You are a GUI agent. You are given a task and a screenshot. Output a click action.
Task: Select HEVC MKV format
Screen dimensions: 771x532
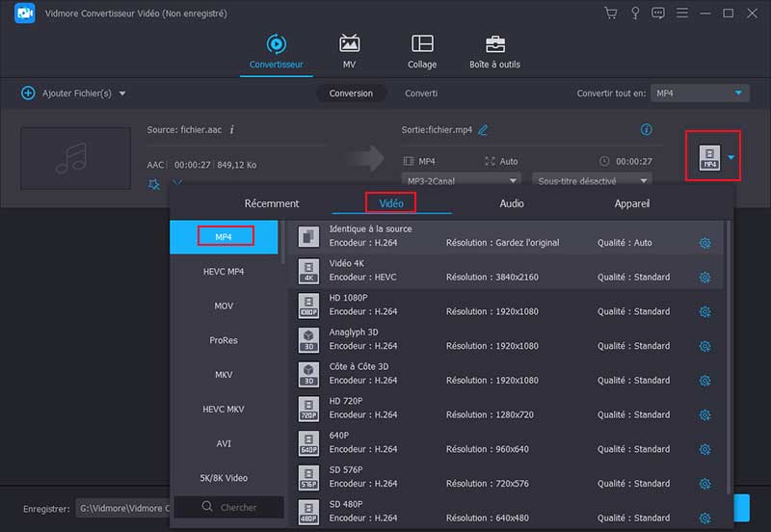(224, 409)
